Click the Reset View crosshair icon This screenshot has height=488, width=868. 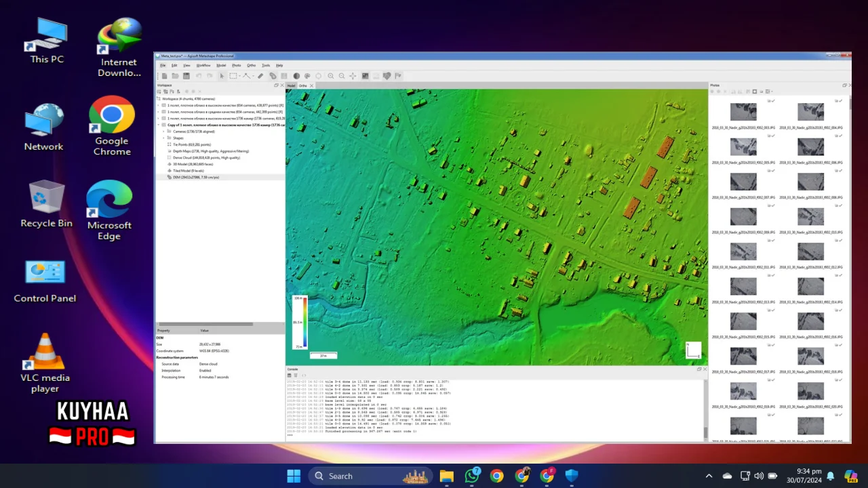click(x=353, y=76)
